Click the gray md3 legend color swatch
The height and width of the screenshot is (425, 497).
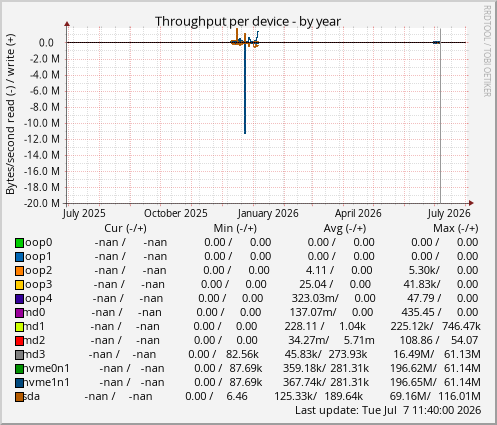point(19,355)
